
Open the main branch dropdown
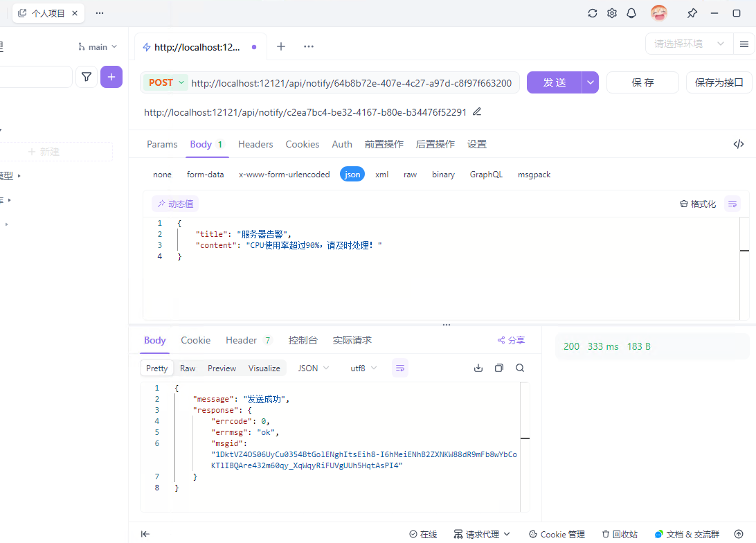point(98,46)
